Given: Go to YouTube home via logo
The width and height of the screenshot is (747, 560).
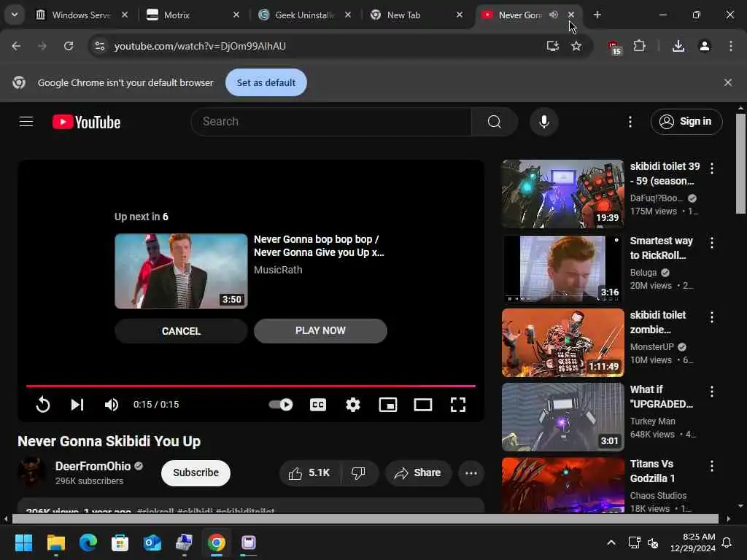Looking at the screenshot, I should [86, 122].
